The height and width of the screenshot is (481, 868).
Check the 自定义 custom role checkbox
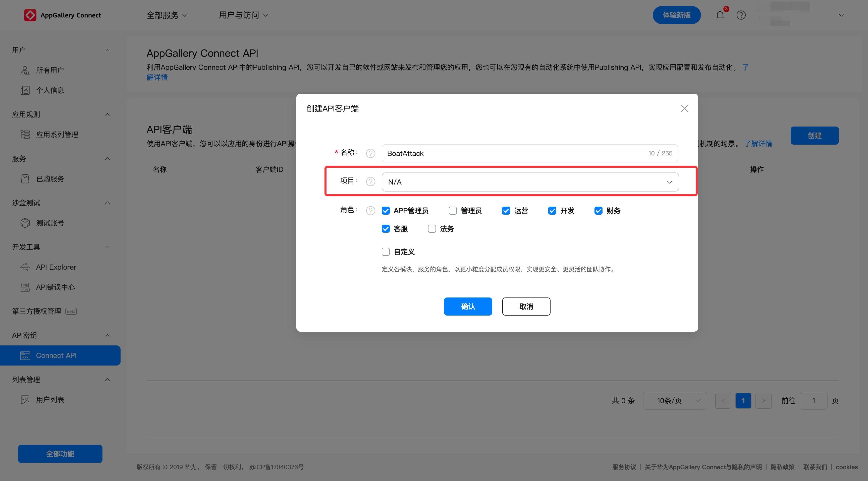click(x=386, y=252)
